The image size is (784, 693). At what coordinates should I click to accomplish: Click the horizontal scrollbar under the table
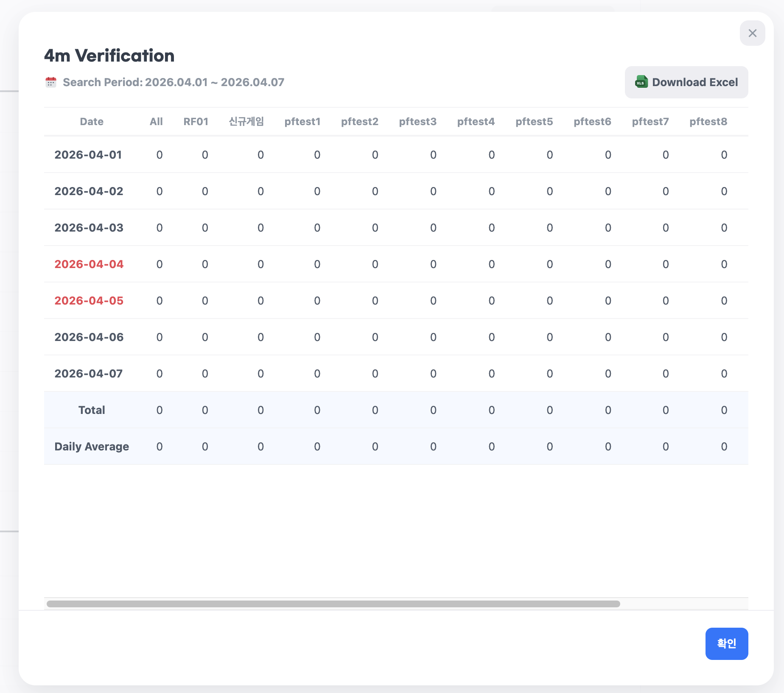[x=333, y=604]
